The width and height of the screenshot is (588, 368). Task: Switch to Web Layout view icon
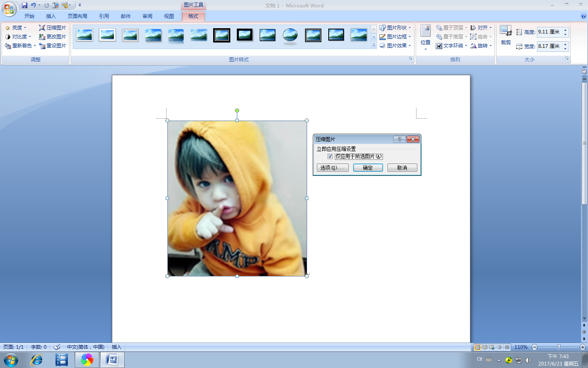point(492,347)
